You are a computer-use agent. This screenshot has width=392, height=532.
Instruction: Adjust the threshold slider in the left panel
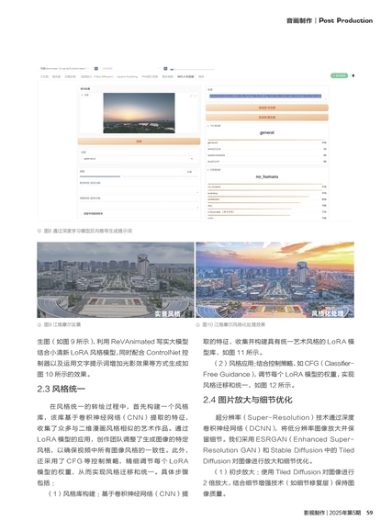click(x=139, y=176)
